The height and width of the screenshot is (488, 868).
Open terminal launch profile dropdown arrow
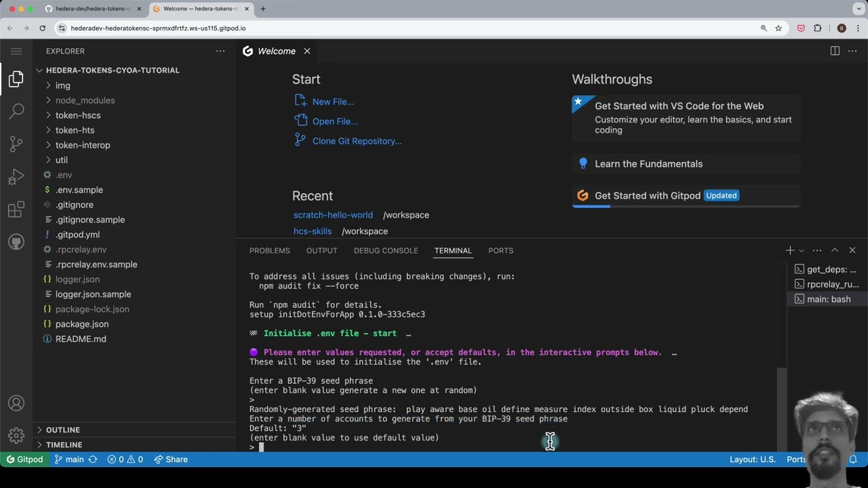pyautogui.click(x=801, y=251)
